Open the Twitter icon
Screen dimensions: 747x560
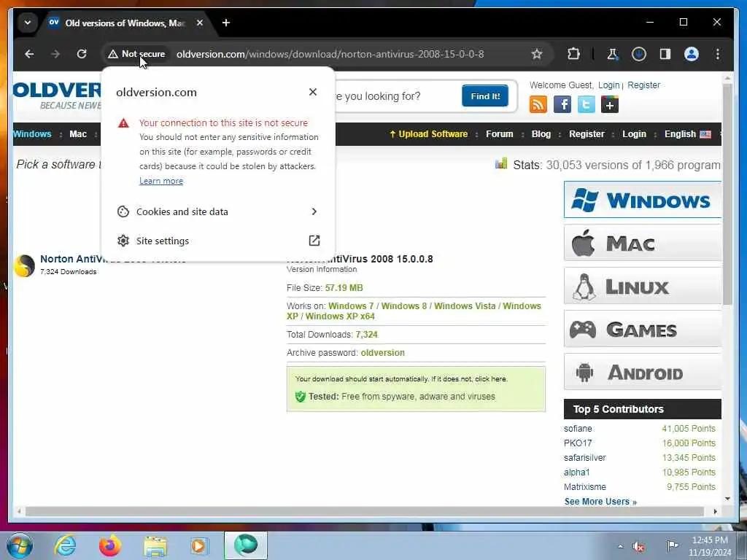(x=586, y=104)
